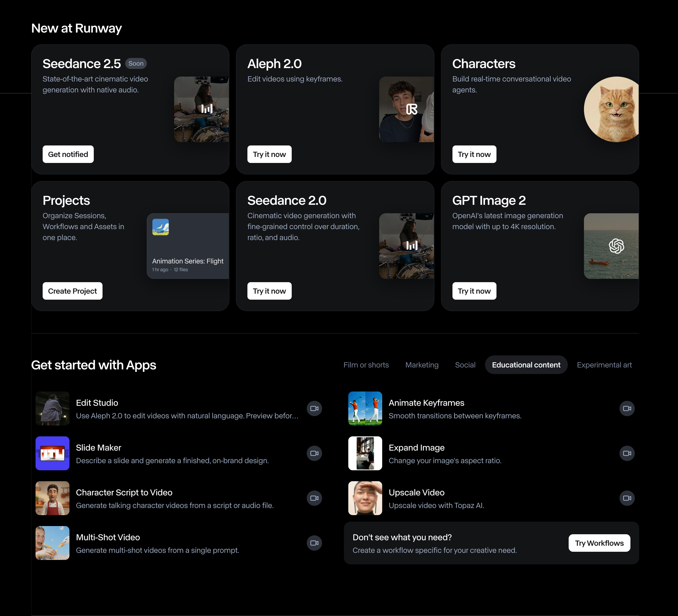This screenshot has width=678, height=616.
Task: Open the Expand Image thumbnail
Action: (x=365, y=453)
